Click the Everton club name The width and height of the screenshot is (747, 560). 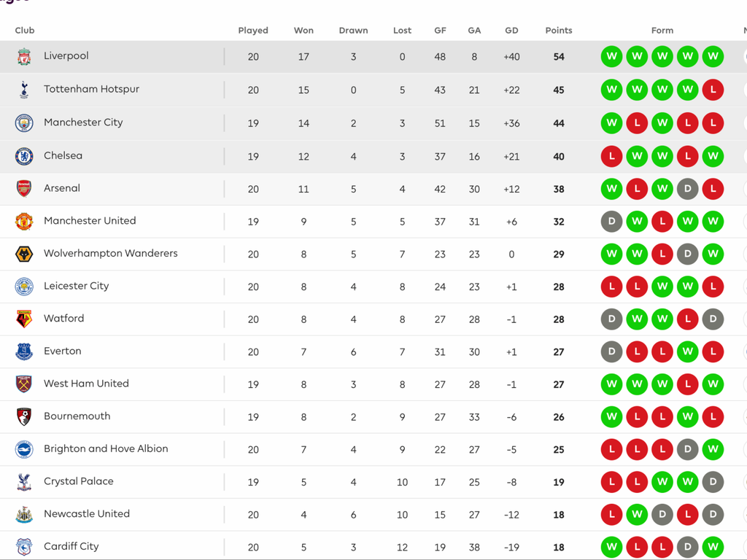pos(62,351)
